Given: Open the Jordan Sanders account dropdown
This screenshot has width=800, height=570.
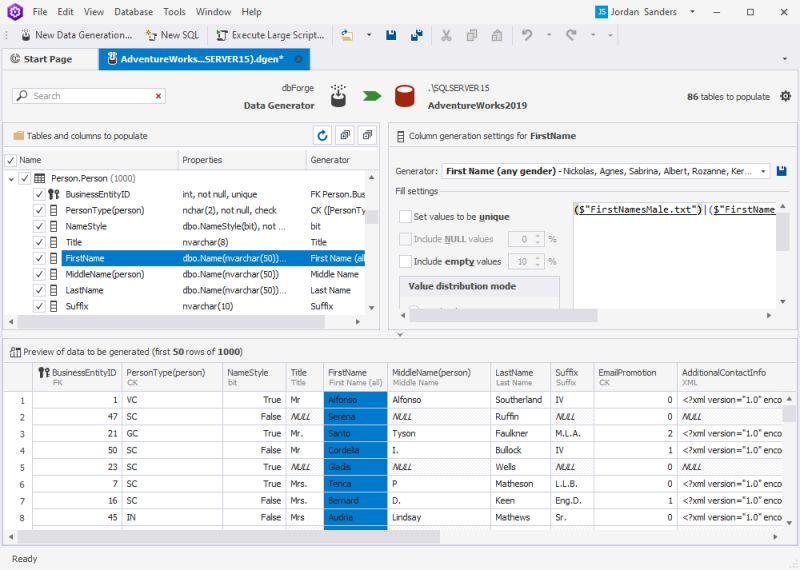Looking at the screenshot, I should 692,12.
